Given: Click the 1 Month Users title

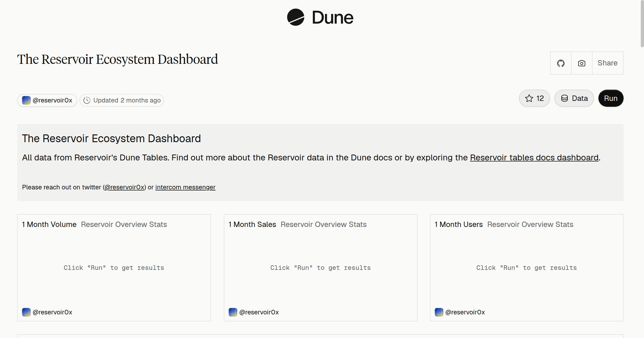Looking at the screenshot, I should [459, 224].
